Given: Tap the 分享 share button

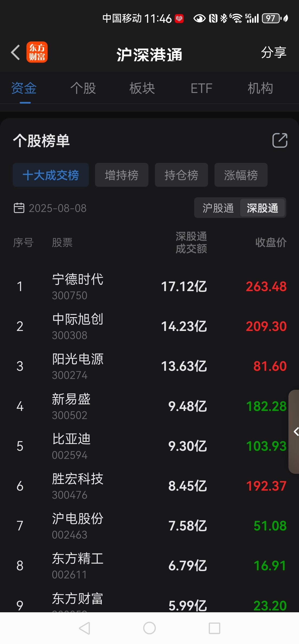Looking at the screenshot, I should click(274, 52).
